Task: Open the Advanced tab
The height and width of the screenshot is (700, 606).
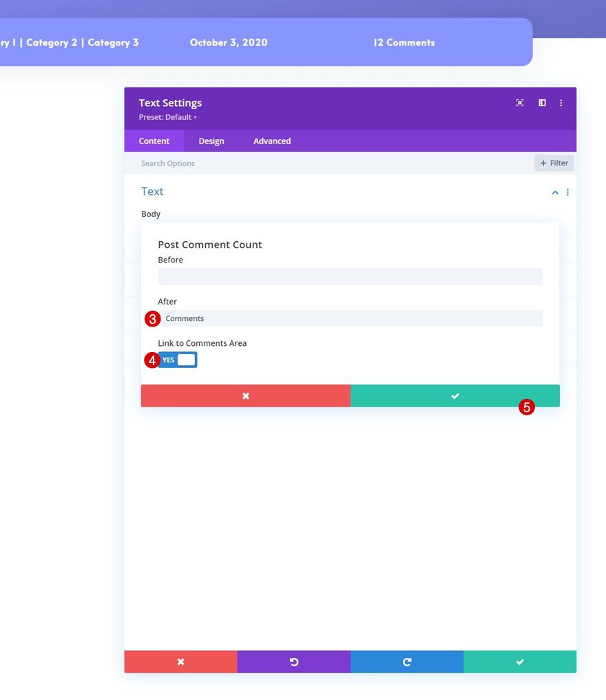Action: 271,141
